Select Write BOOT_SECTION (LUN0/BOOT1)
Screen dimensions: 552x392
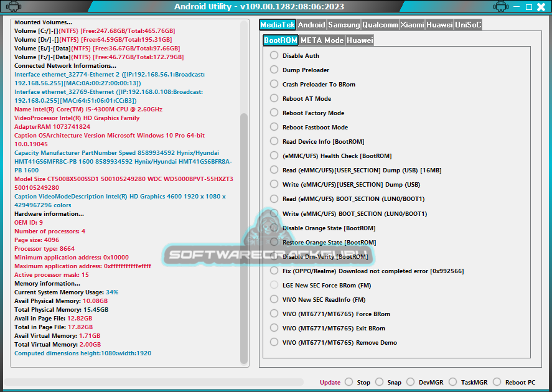pyautogui.click(x=274, y=213)
